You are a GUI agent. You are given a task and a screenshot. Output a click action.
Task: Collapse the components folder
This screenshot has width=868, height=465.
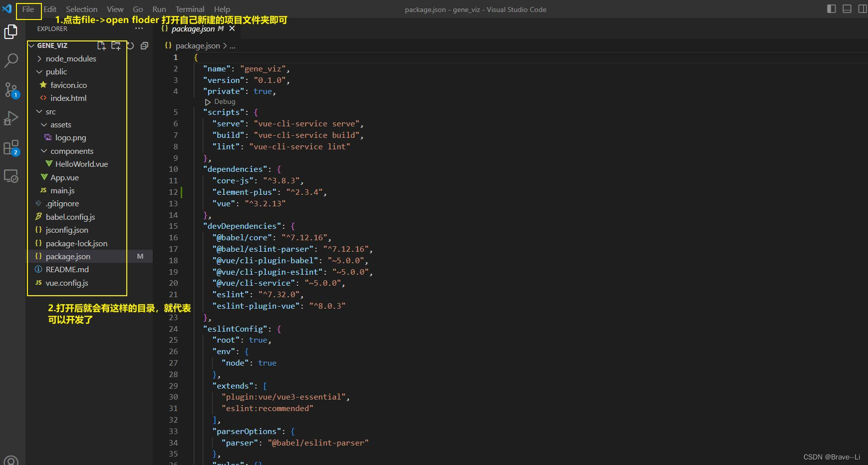[x=72, y=151]
